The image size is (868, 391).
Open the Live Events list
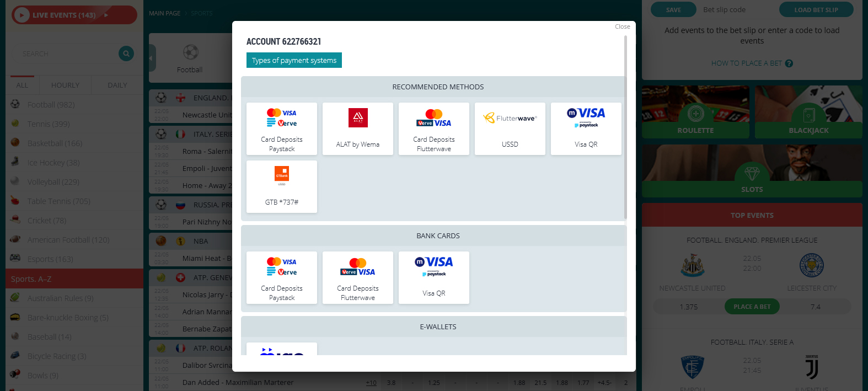click(74, 15)
